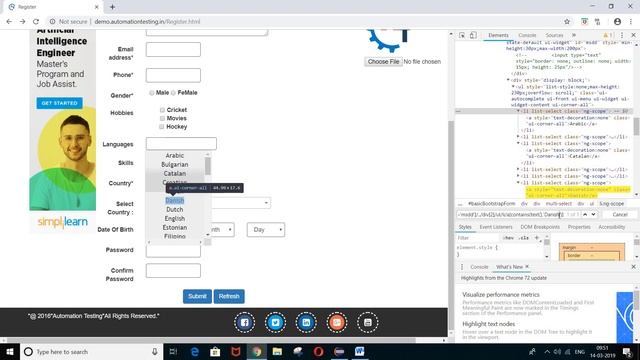Screen dimensions: 640x360
Task: Cancel the DevTools element search
Action: pyautogui.click(x=620, y=214)
